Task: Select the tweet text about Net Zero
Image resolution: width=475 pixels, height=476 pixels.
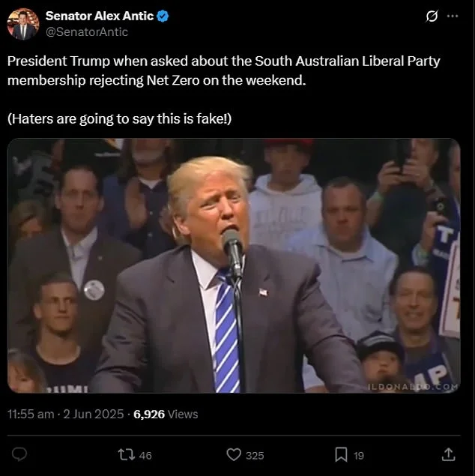Action: [223, 70]
